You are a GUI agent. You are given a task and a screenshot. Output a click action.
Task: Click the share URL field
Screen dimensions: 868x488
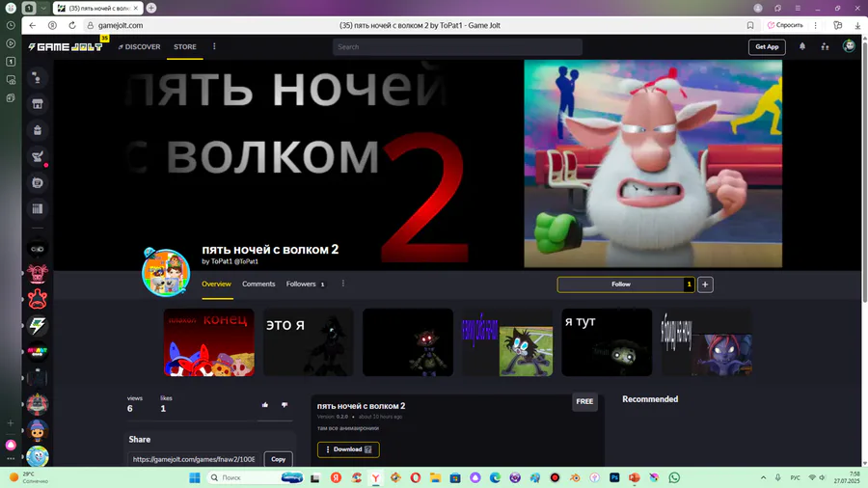click(194, 459)
